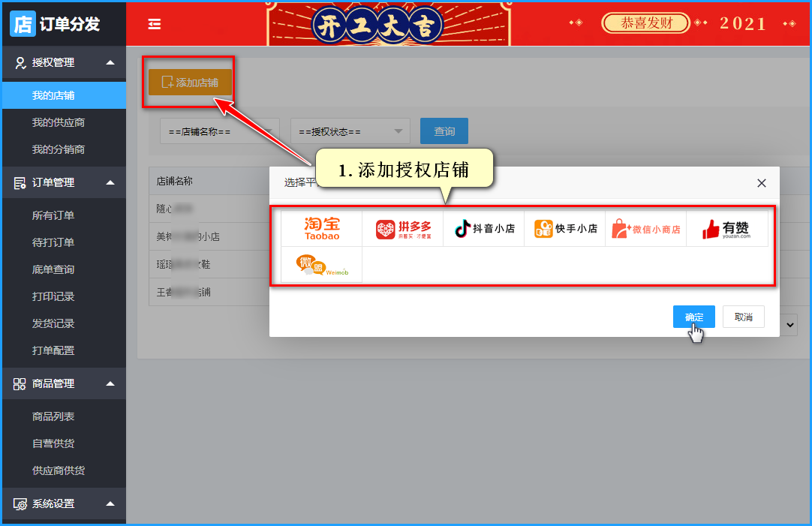Choose the Pinduoduo platform icon
This screenshot has width=812, height=526.
point(402,229)
